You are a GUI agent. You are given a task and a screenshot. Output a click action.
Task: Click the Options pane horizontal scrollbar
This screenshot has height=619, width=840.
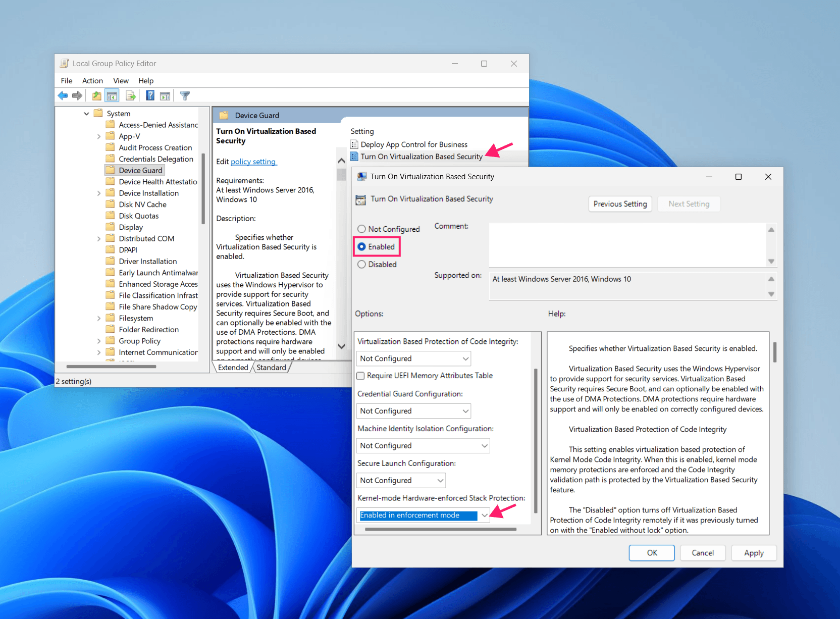(x=440, y=530)
